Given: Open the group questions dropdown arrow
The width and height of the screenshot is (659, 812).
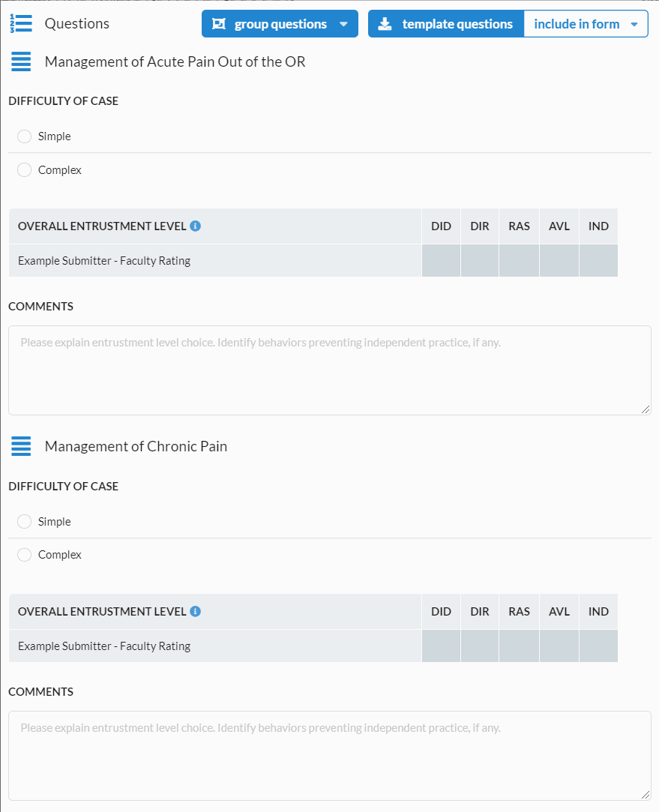Looking at the screenshot, I should coord(343,24).
